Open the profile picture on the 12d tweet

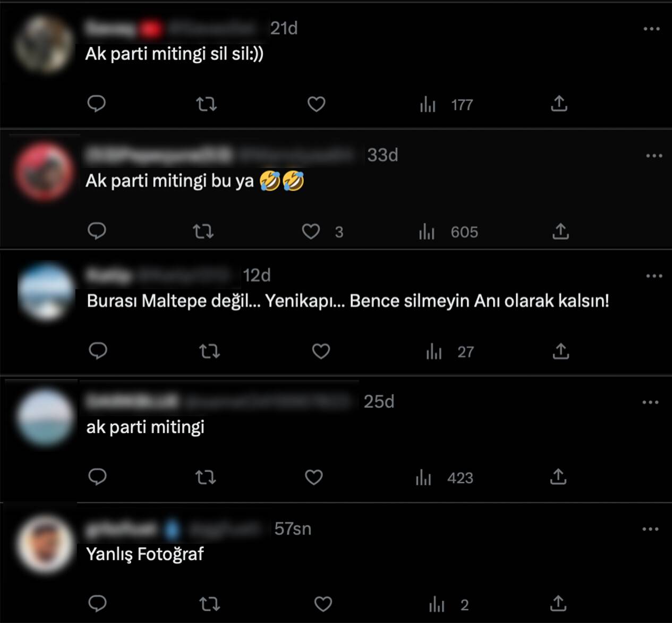point(46,291)
